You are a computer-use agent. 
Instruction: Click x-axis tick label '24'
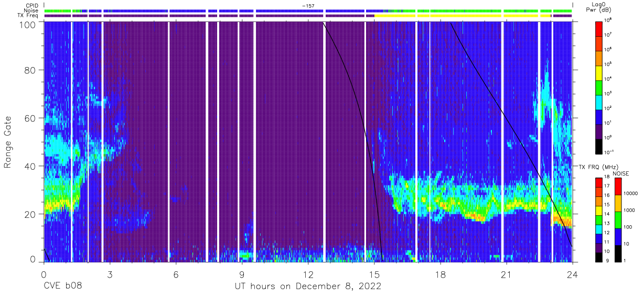[x=572, y=274]
